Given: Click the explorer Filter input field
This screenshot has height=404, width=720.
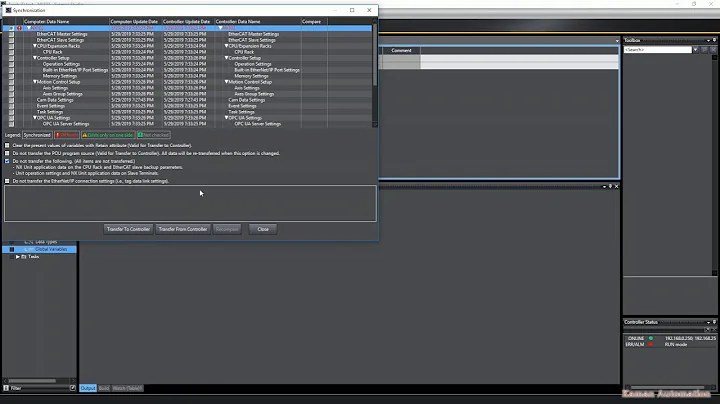Looking at the screenshot, I should pyautogui.click(x=39, y=388).
